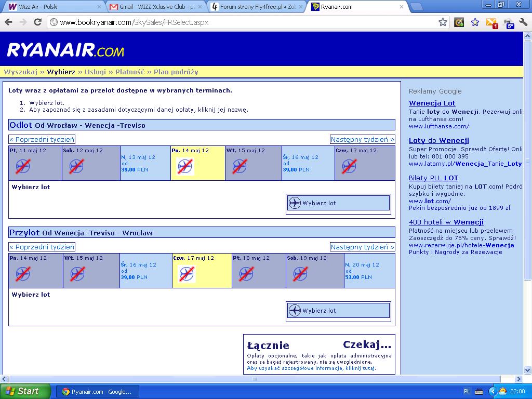Click Plan podróży breadcrumb step
This screenshot has width=532, height=399.
coord(176,72)
